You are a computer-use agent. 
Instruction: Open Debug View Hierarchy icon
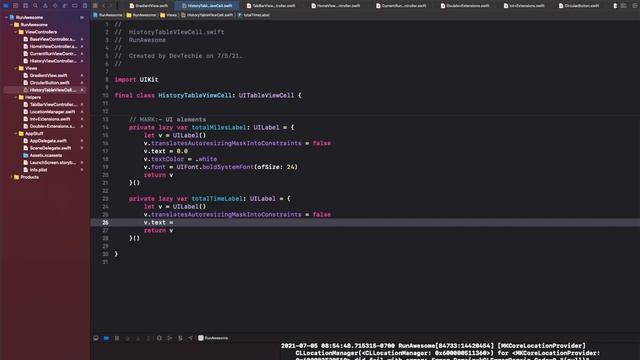(159, 338)
